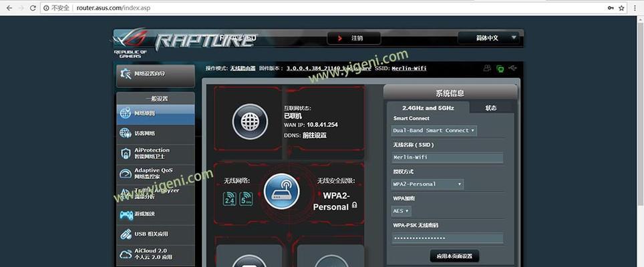Screen dimensions: 644x267
Task: Click the 应用本页面设置 apply button
Action: [454, 256]
